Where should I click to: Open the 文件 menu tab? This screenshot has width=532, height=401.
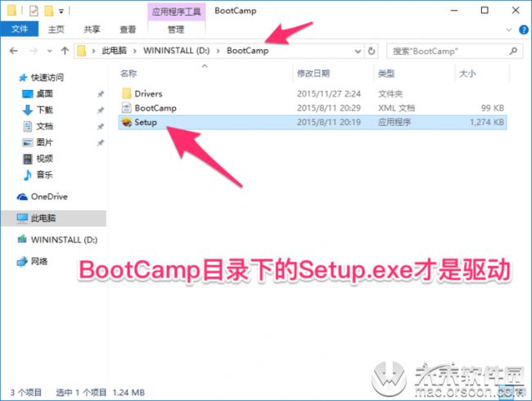[x=20, y=29]
